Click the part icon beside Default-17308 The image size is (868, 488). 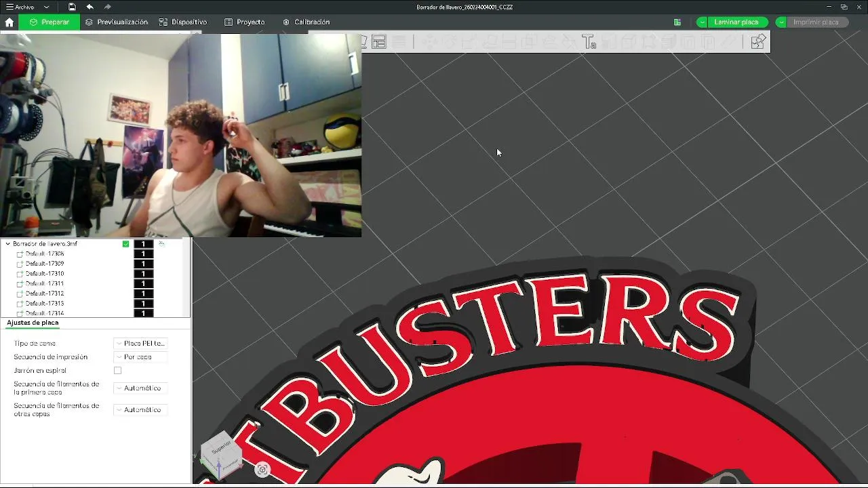click(20, 254)
